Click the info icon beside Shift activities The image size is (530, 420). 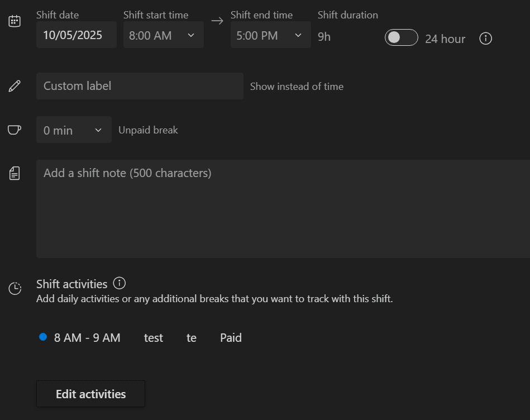tap(119, 283)
